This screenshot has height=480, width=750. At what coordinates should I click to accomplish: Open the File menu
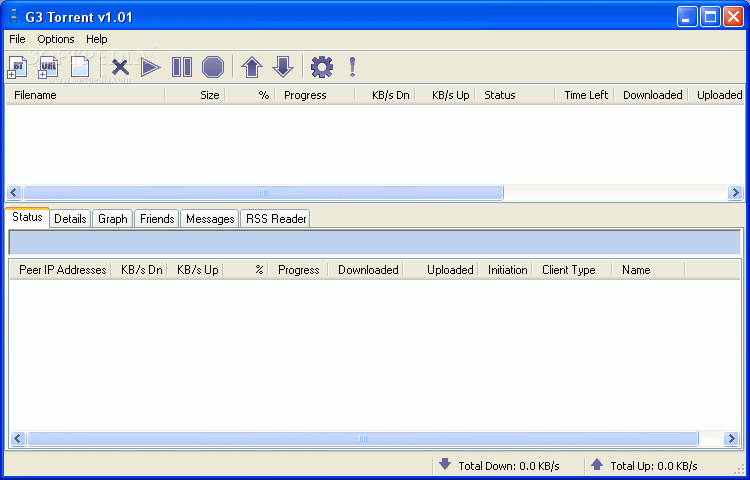pyautogui.click(x=17, y=39)
